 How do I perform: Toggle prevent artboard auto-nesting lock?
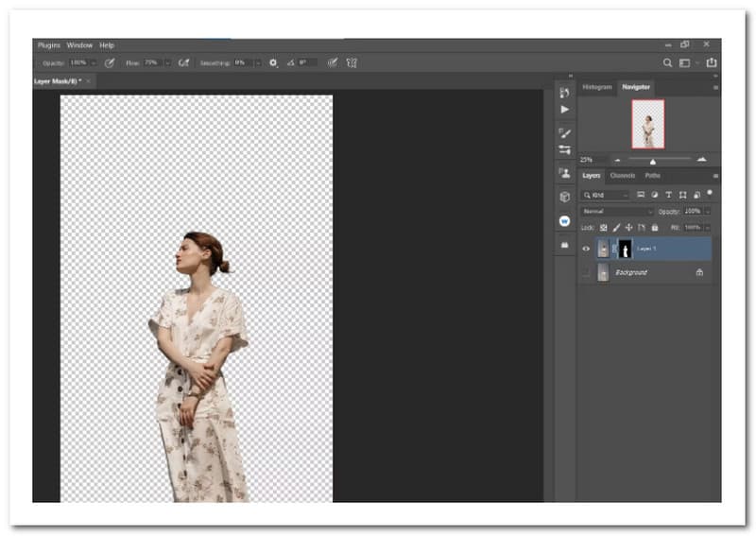[x=642, y=228]
